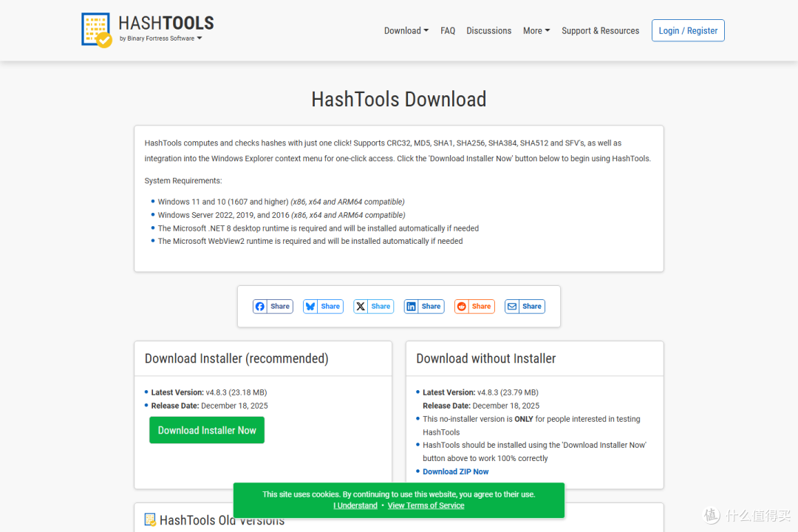Share via X icon button

point(374,307)
